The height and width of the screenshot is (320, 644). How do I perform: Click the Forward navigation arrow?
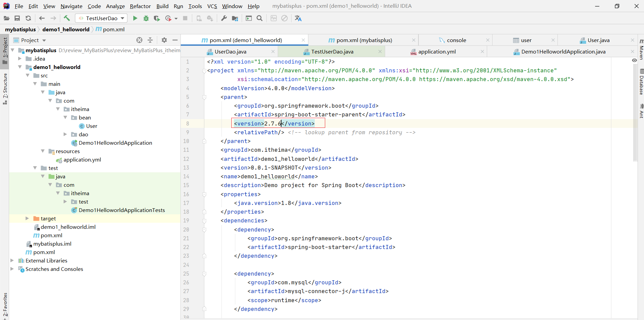coord(53,18)
